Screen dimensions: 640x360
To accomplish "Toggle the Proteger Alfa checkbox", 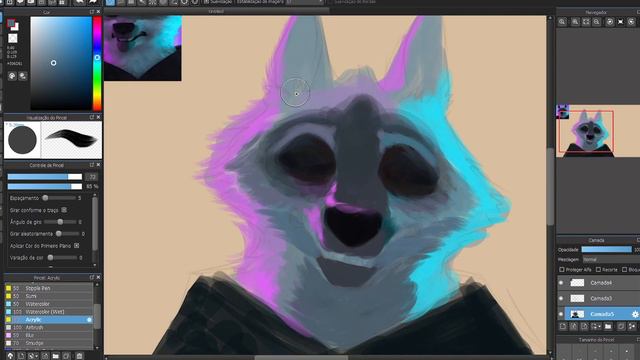I will click(x=562, y=269).
